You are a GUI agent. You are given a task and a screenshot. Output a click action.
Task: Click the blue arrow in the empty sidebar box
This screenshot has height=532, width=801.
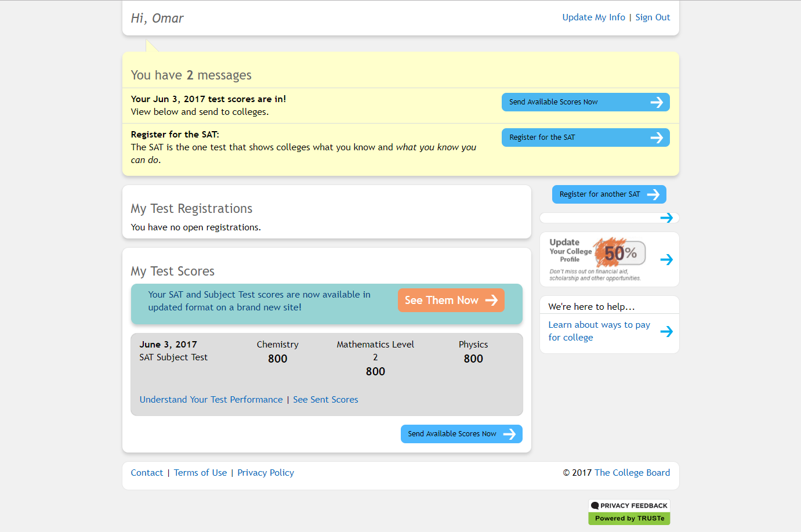(x=666, y=218)
